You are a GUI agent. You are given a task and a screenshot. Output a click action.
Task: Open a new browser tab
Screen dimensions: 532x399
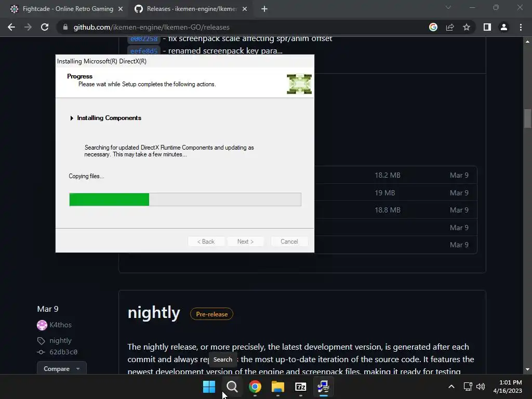click(264, 9)
